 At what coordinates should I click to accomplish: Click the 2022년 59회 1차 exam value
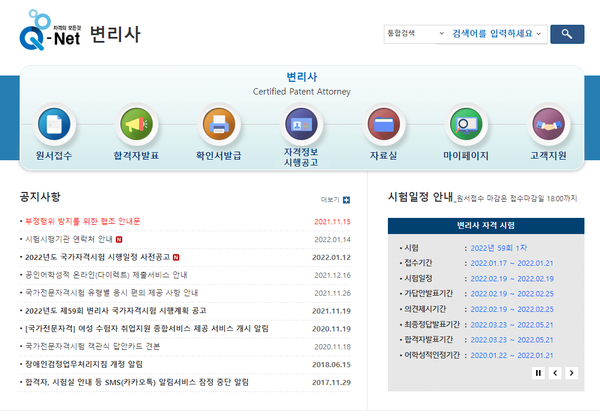pyautogui.click(x=499, y=248)
